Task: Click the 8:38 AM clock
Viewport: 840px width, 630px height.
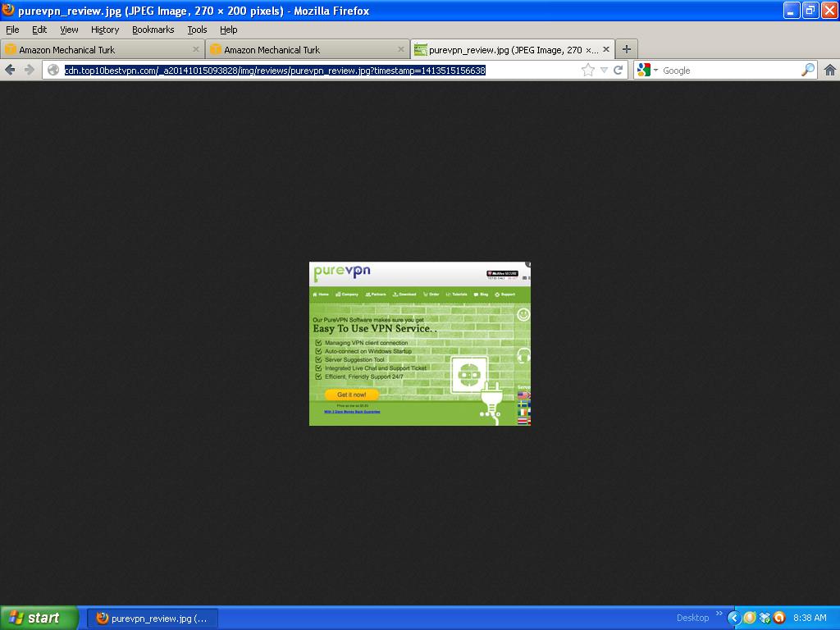Action: click(x=810, y=618)
